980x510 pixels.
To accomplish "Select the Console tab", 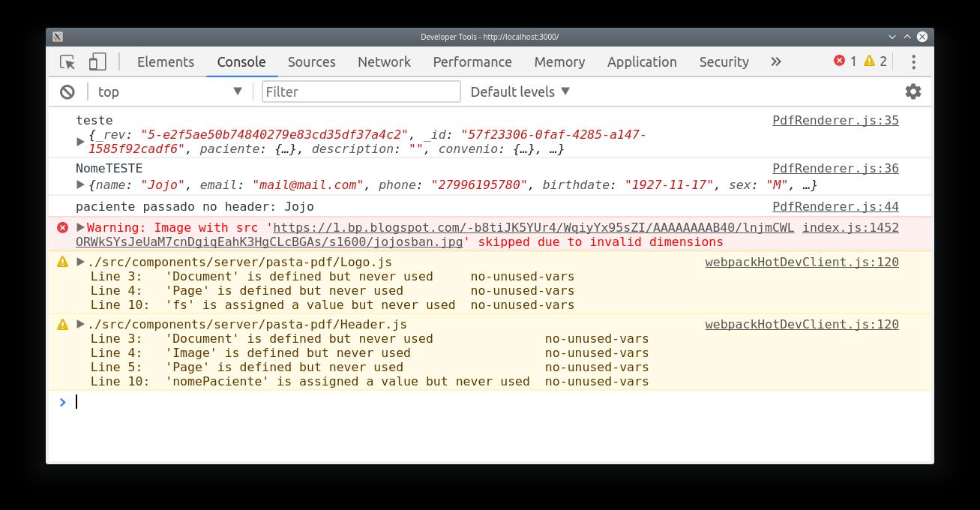I will pyautogui.click(x=241, y=61).
